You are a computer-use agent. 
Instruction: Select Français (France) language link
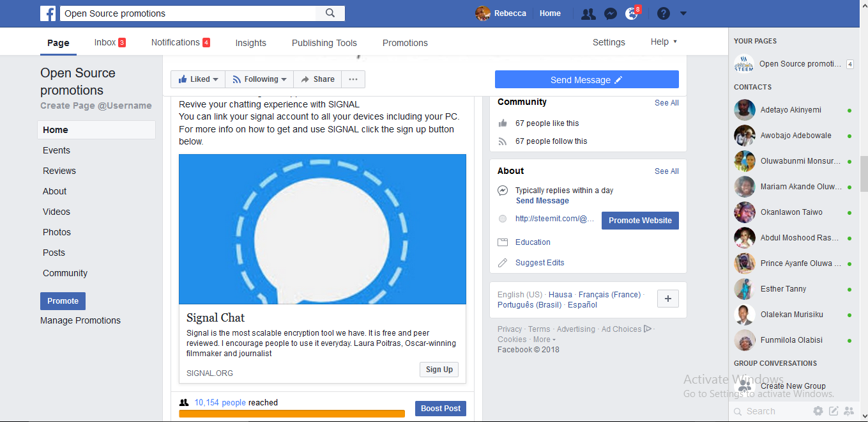click(609, 295)
